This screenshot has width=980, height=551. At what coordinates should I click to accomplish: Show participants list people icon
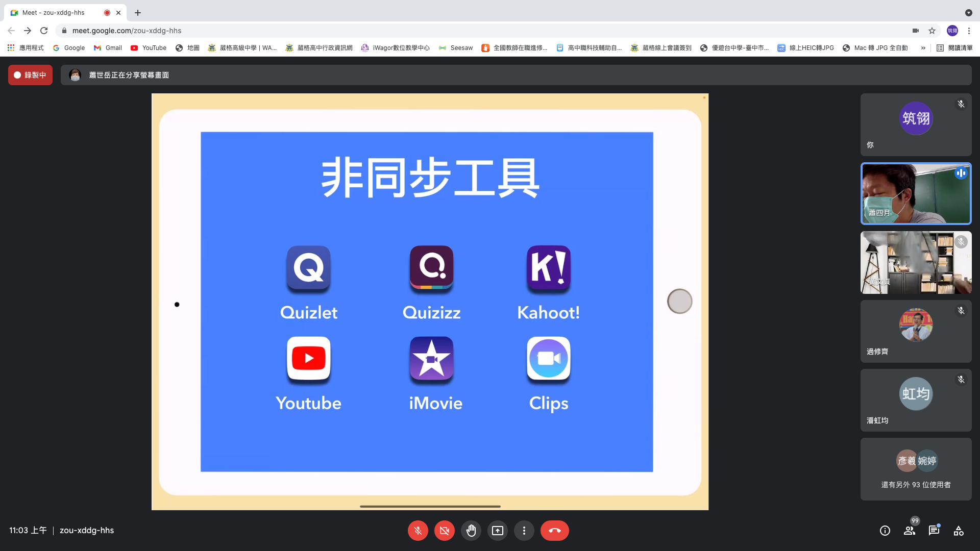[909, 531]
